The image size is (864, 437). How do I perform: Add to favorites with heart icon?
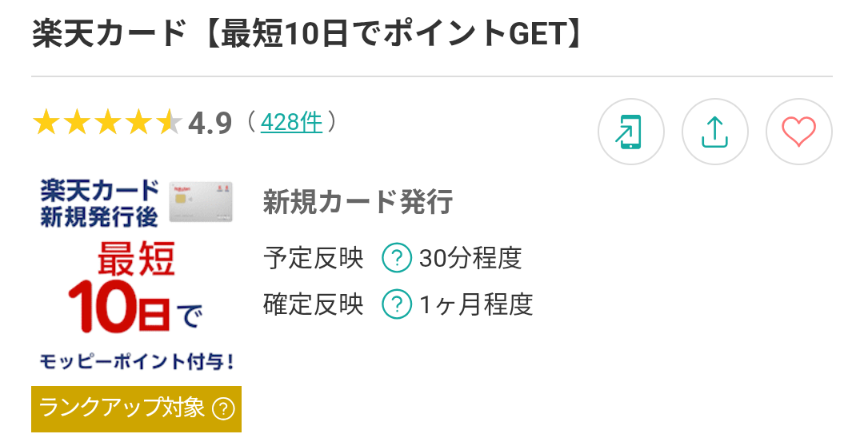(798, 132)
